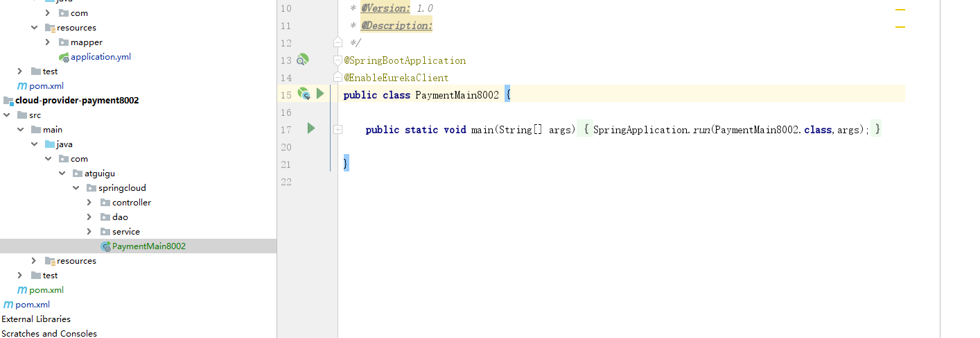Place cursor at closing brace on line 21
980x338 pixels.
346,164
